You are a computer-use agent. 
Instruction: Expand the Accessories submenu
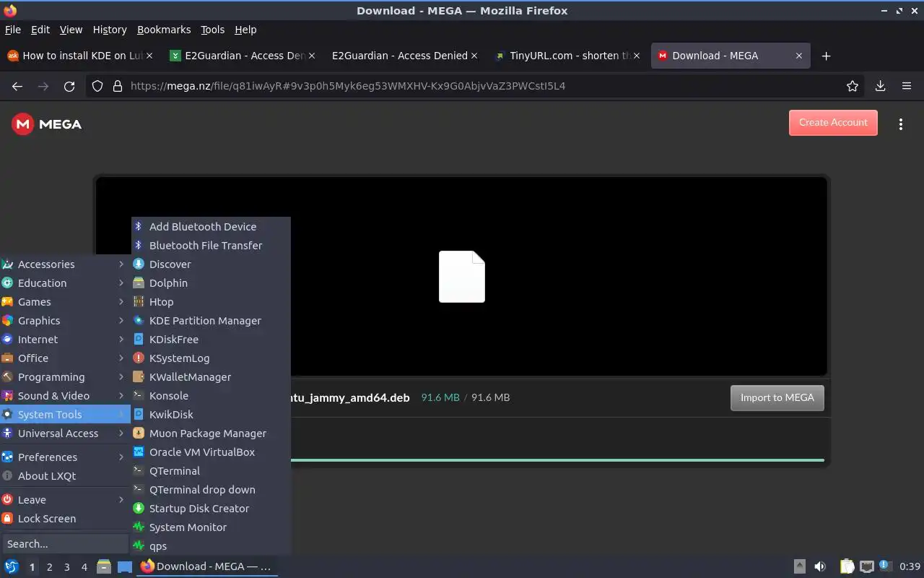65,264
